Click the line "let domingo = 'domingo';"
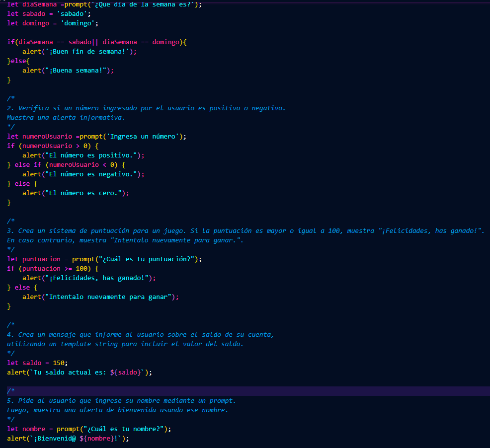490x448 pixels. (53, 23)
